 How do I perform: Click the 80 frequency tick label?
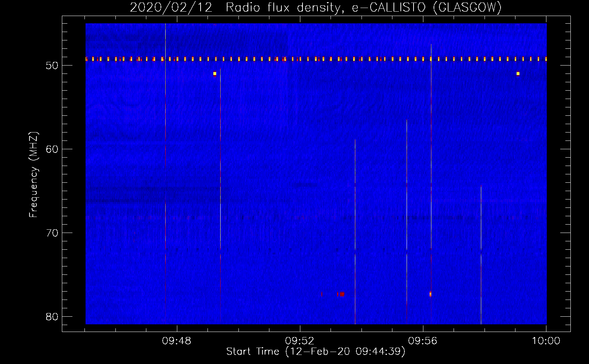[52, 317]
